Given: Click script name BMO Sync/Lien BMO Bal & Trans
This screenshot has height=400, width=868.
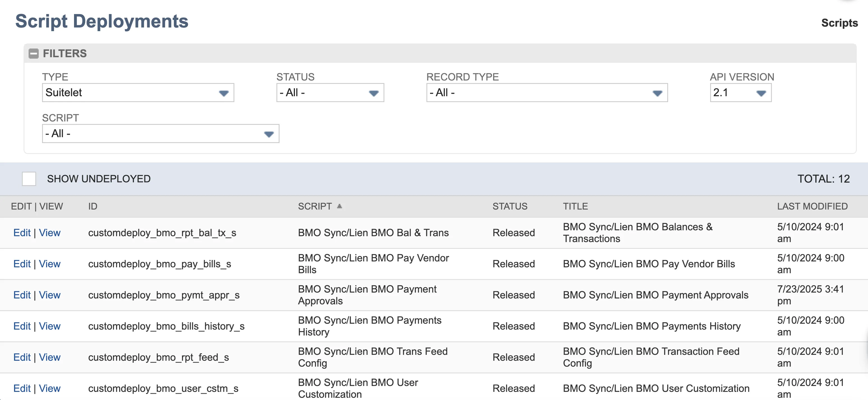Looking at the screenshot, I should pyautogui.click(x=373, y=233).
